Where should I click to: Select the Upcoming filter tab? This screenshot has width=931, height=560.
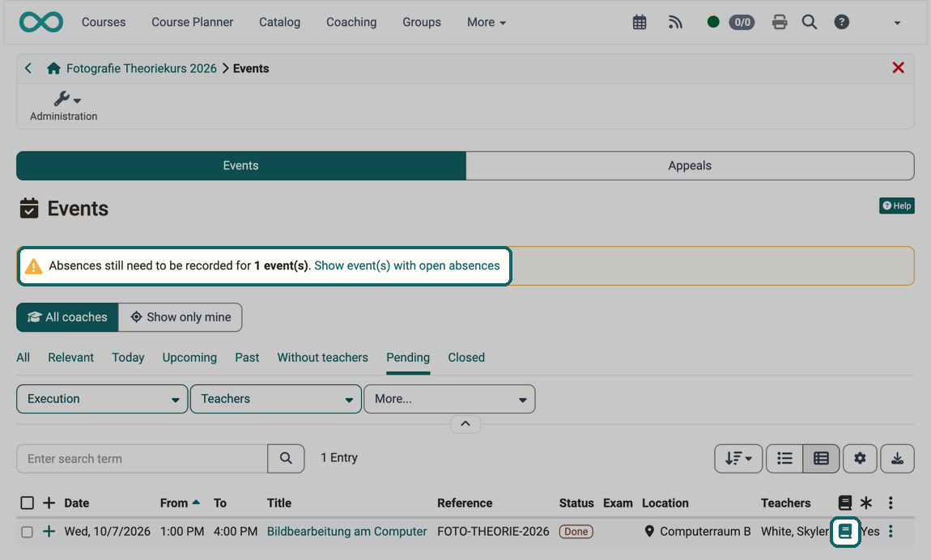pos(189,358)
